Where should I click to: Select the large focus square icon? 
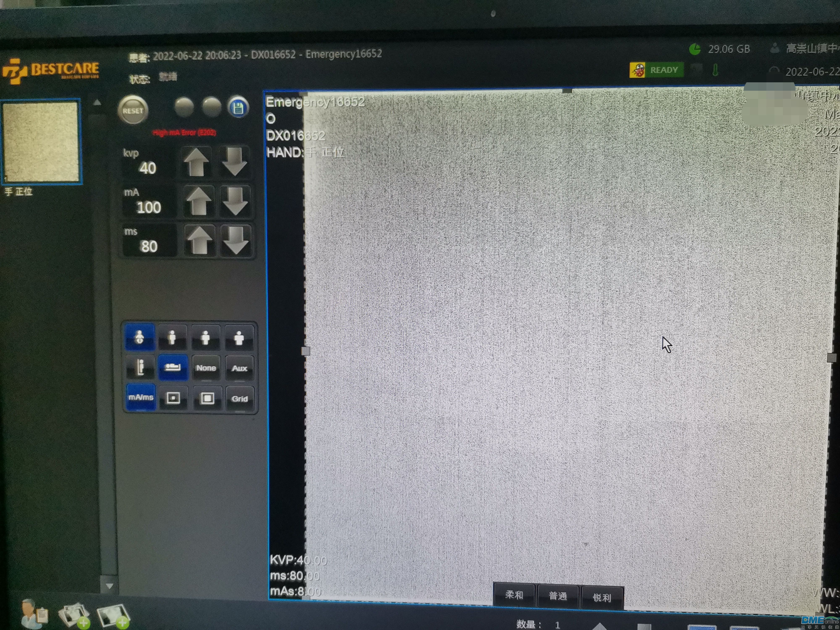point(207,398)
